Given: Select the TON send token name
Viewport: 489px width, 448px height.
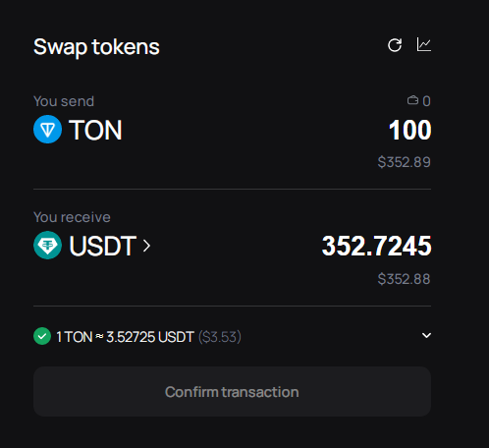Looking at the screenshot, I should (x=95, y=130).
